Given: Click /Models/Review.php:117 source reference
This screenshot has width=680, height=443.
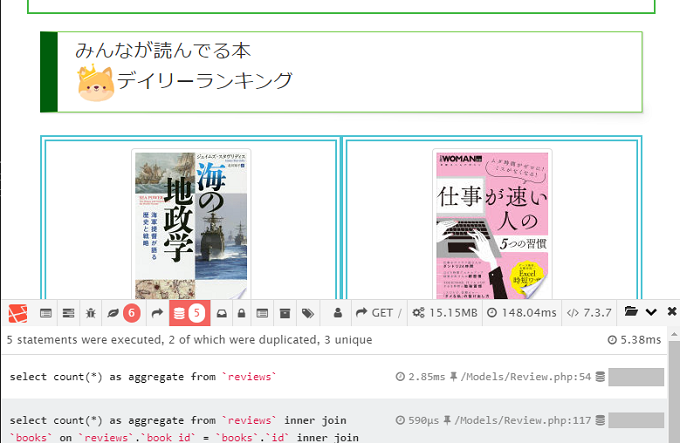Looking at the screenshot, I should (523, 420).
